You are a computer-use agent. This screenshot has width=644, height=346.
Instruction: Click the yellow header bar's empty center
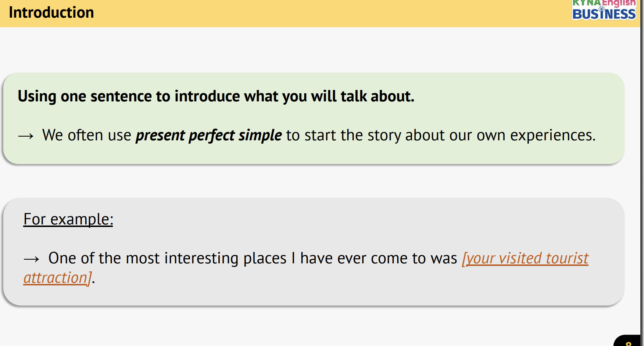[312, 13]
